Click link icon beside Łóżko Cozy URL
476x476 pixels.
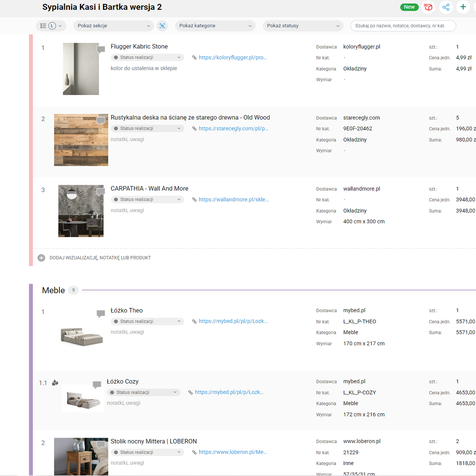[x=190, y=392]
